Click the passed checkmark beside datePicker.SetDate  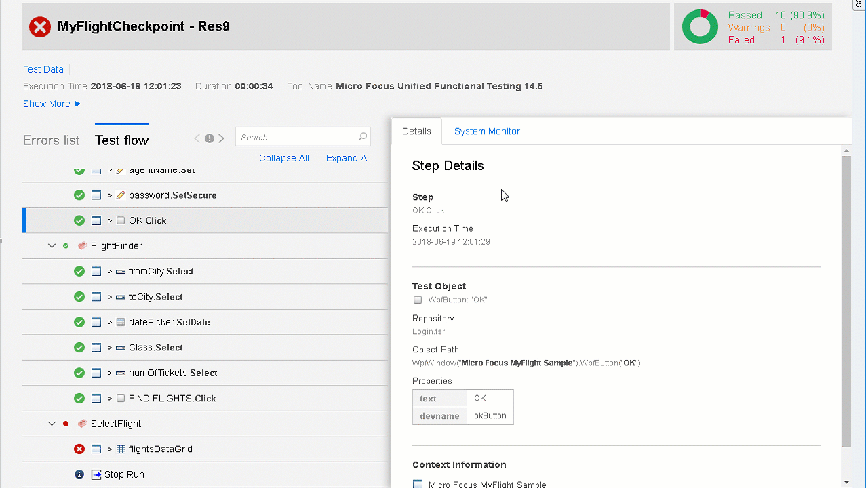pyautogui.click(x=79, y=322)
